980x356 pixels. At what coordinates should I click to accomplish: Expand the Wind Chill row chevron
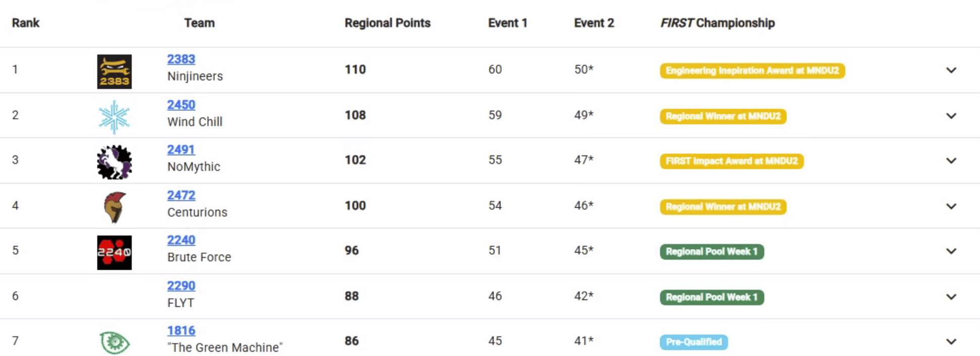pos(951,115)
